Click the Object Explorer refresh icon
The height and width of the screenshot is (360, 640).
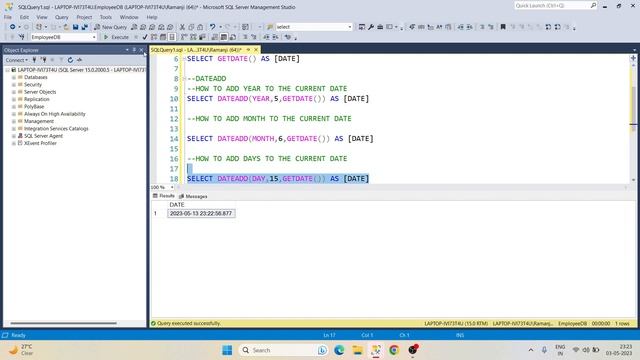tap(70, 60)
